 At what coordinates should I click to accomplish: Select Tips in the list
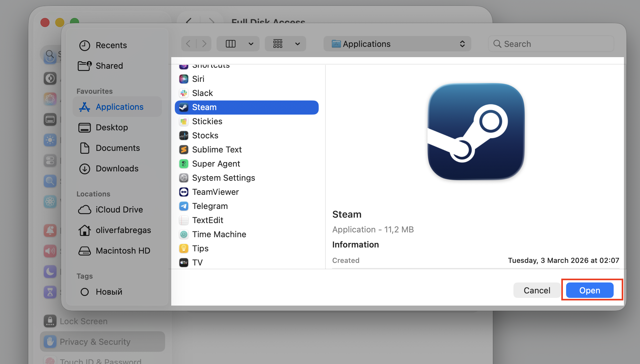pyautogui.click(x=247, y=248)
